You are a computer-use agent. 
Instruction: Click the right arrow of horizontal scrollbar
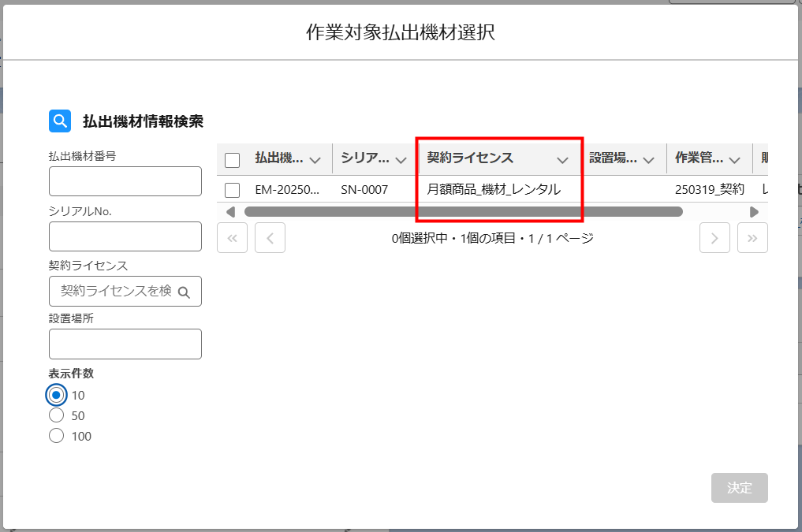[x=754, y=212]
